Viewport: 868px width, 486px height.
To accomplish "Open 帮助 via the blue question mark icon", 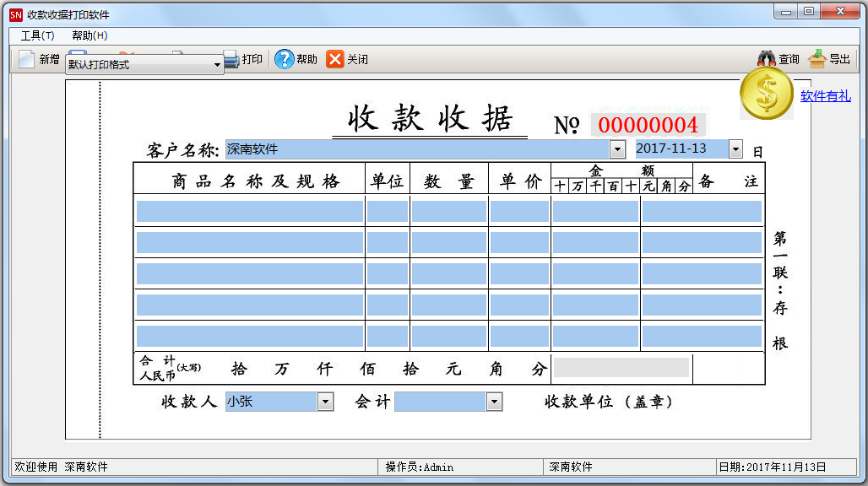I will 285,59.
